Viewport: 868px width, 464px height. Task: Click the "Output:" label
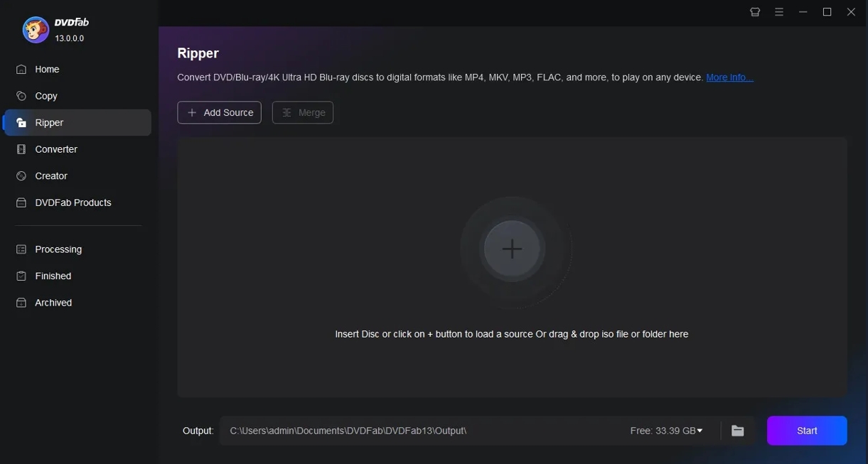tap(198, 431)
